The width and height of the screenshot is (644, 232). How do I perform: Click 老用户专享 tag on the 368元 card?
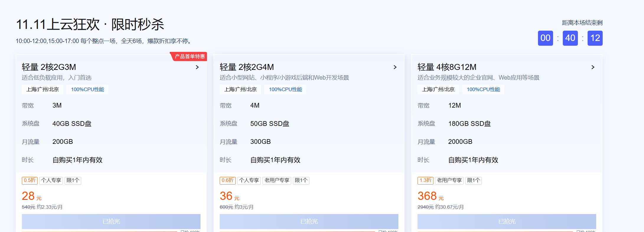coord(449,180)
